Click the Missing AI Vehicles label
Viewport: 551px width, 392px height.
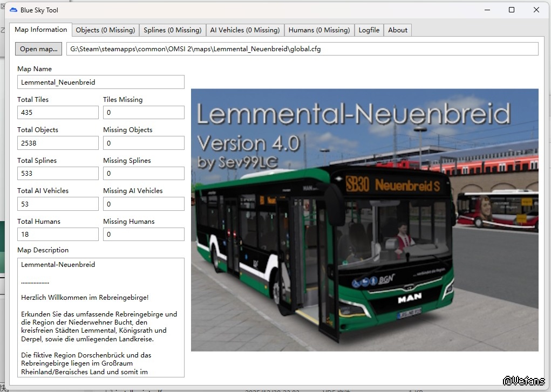click(x=133, y=190)
